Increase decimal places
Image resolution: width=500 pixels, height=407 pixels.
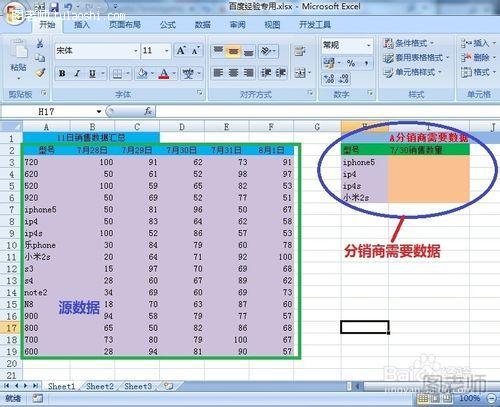tap(329, 79)
